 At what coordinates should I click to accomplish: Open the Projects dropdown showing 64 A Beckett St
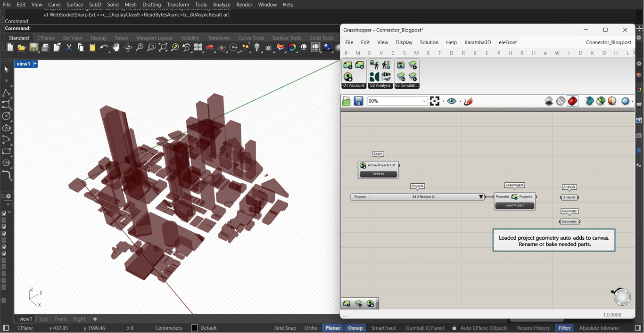coord(481,197)
